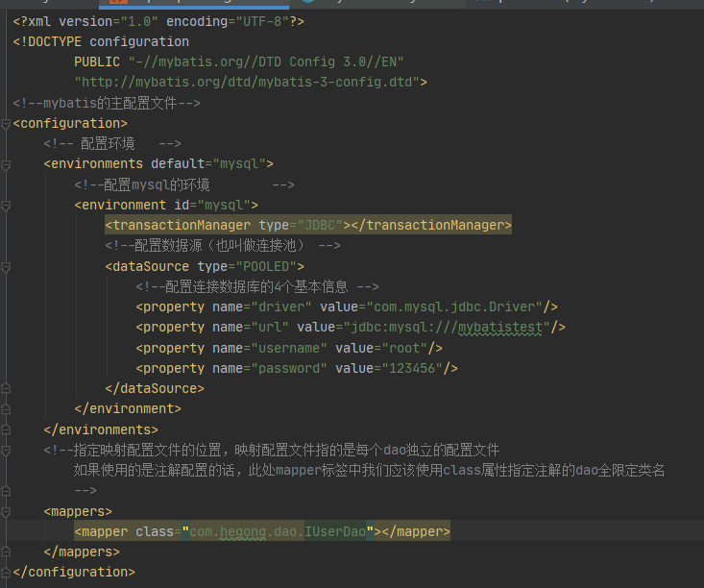The image size is (704, 588).
Task: Click the underlined mybatistest database name
Action: (500, 328)
